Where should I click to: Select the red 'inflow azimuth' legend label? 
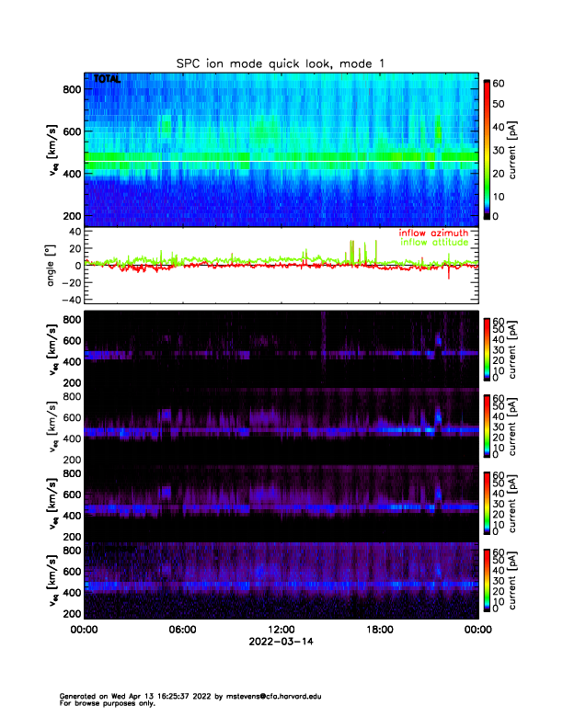tap(434, 233)
